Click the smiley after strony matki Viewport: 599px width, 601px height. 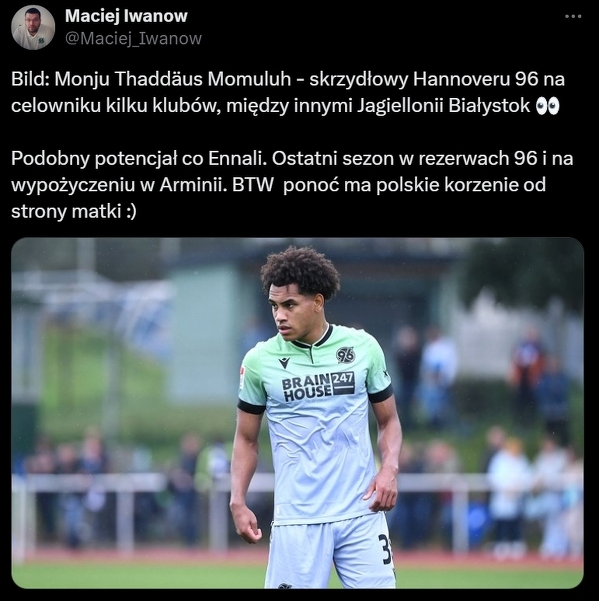131,212
